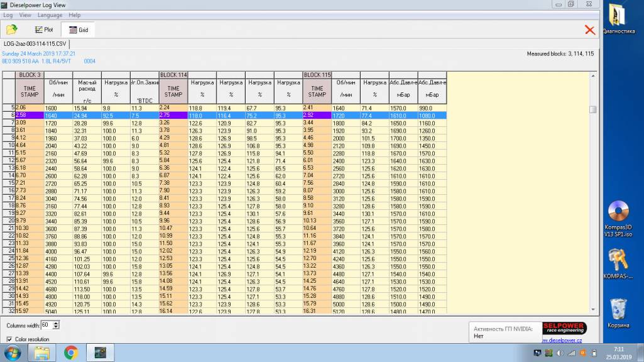Open the Корзина recycle bin icon
Screen dimensions: 644x362
pyautogui.click(x=618, y=309)
